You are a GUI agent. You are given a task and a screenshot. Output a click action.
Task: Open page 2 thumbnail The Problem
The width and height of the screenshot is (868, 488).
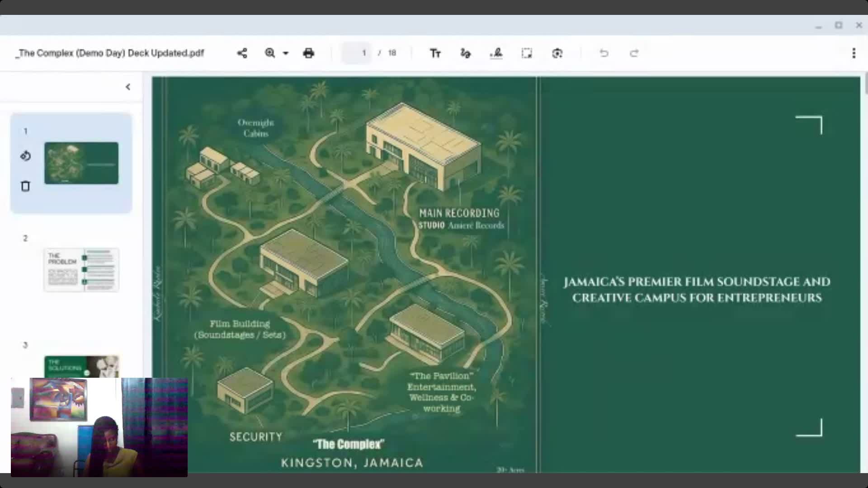[x=81, y=270]
